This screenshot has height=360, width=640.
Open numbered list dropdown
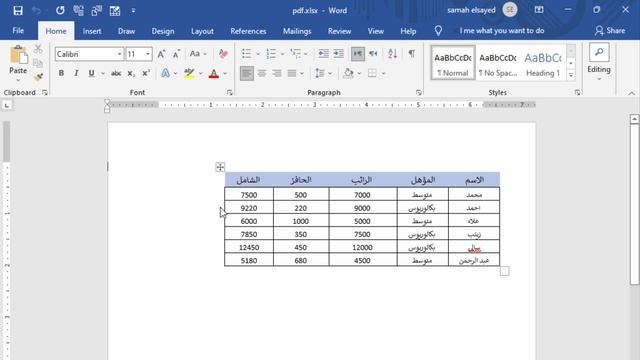click(x=282, y=54)
